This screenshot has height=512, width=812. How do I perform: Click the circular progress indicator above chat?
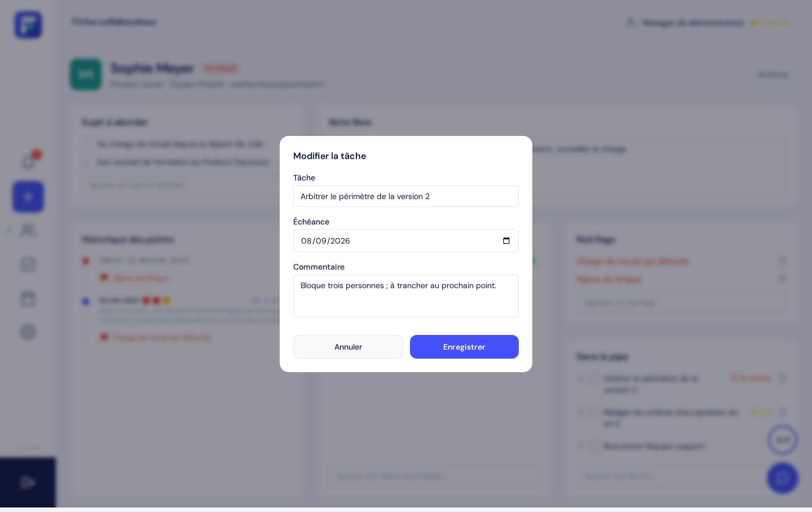pos(782,440)
